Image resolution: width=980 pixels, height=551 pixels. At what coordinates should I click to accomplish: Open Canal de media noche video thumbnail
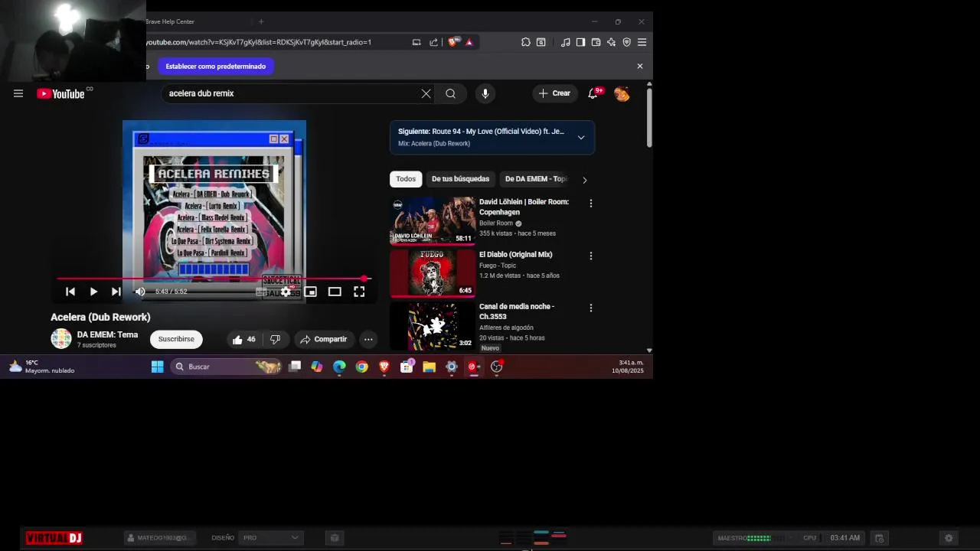coord(433,325)
